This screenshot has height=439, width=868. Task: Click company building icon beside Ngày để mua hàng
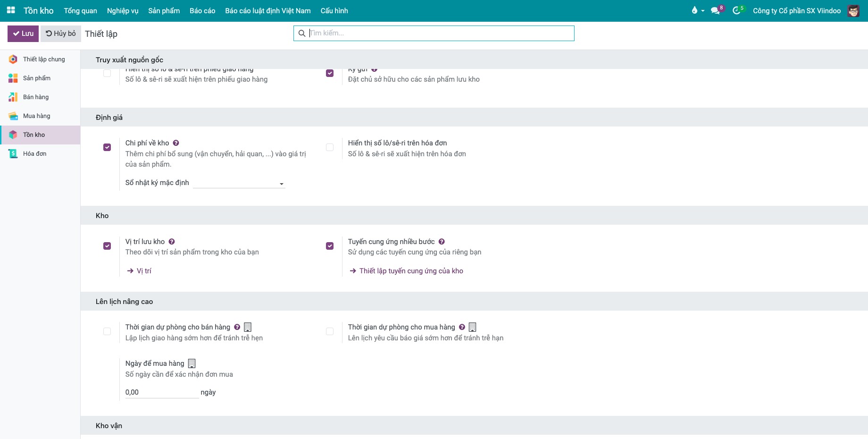pyautogui.click(x=192, y=363)
